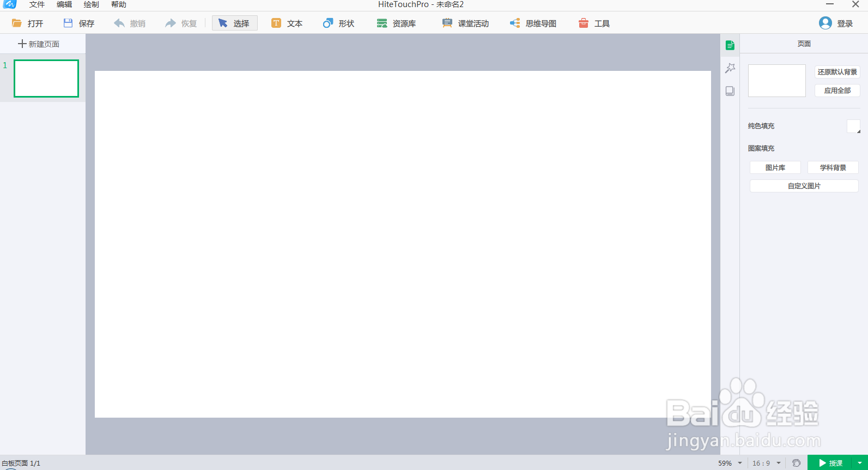Open the 编辑 (Edit) menu
This screenshot has height=470, width=868.
coord(64,4)
